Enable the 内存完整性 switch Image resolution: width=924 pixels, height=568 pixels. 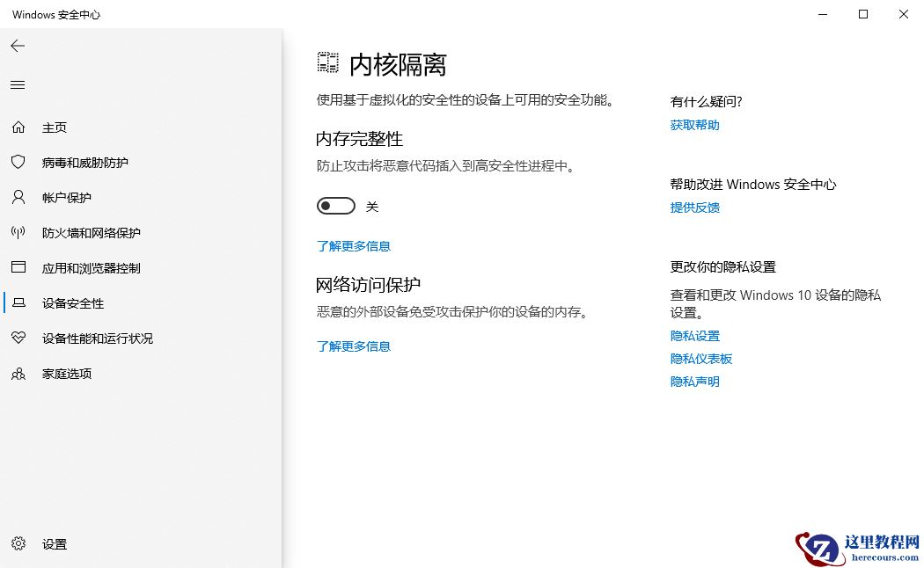coord(335,205)
